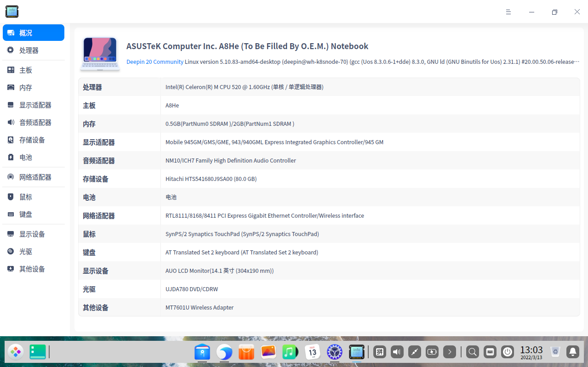Open the App Store dock icon
This screenshot has width=588, height=367.
tap(246, 352)
